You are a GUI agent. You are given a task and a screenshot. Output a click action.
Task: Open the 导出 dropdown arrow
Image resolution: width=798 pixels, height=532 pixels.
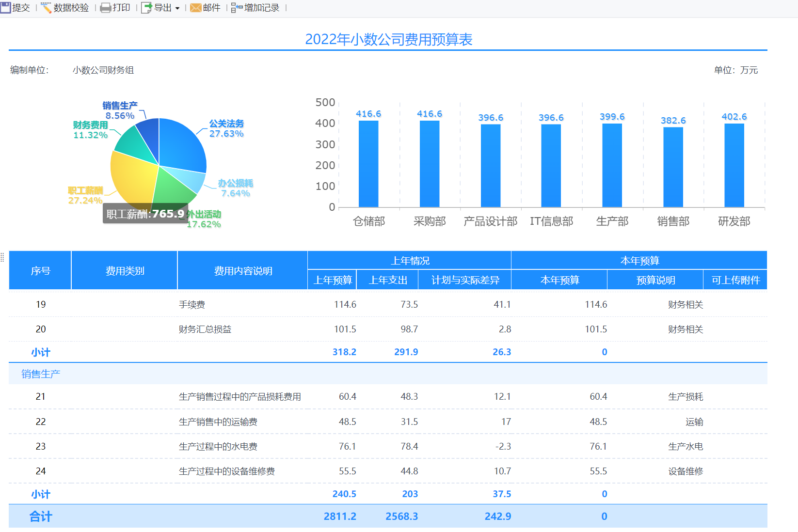click(177, 8)
